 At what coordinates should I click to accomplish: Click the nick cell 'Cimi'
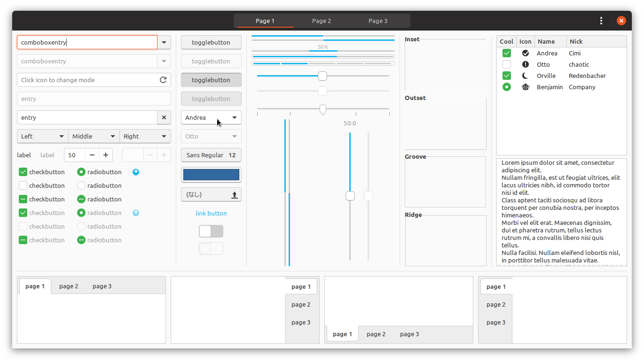click(574, 53)
